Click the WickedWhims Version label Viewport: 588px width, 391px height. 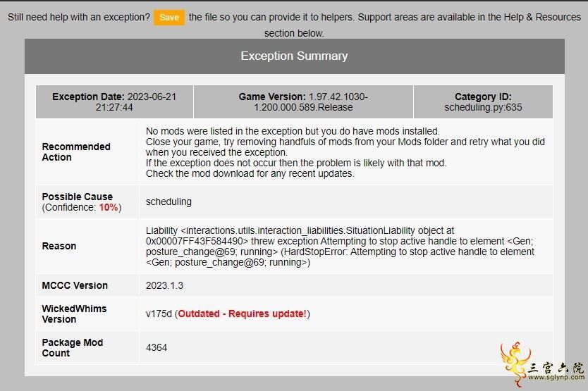74,314
